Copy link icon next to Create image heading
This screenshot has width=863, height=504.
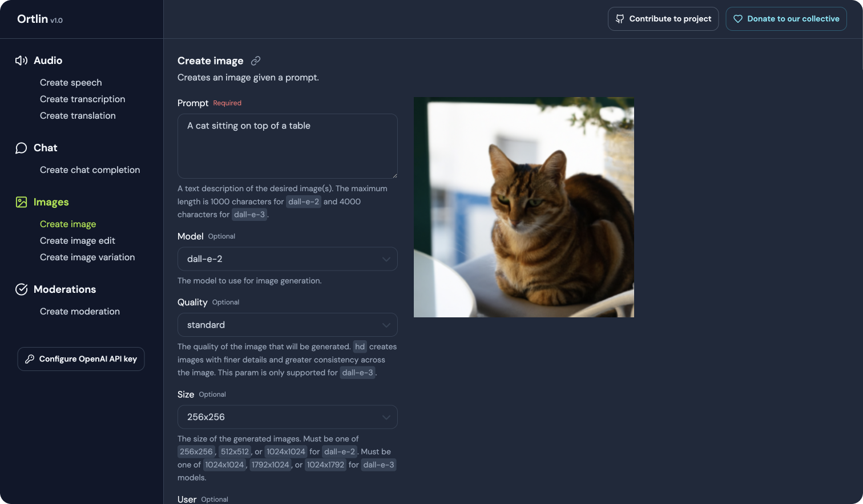(x=256, y=61)
